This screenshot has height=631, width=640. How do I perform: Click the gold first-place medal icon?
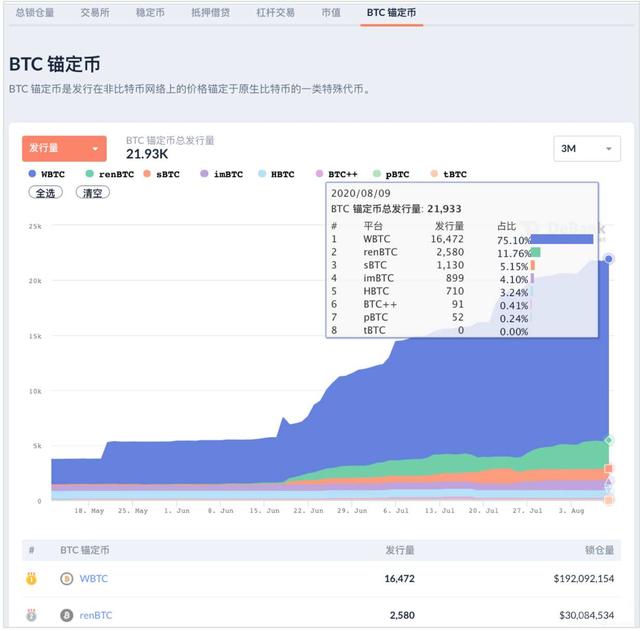(x=31, y=579)
